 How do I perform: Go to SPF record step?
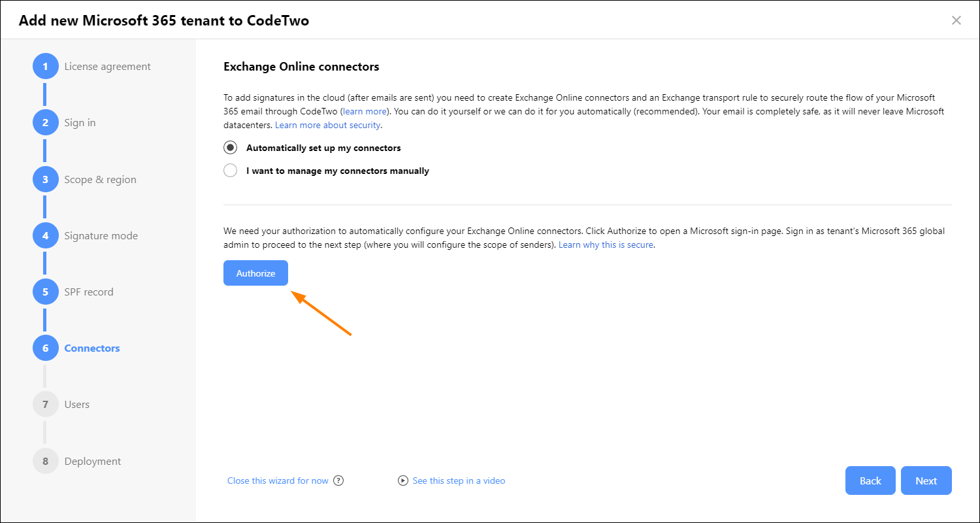pyautogui.click(x=89, y=292)
